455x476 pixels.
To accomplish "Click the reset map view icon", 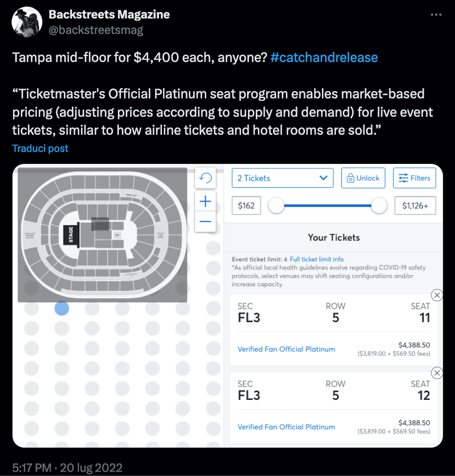I will [205, 178].
